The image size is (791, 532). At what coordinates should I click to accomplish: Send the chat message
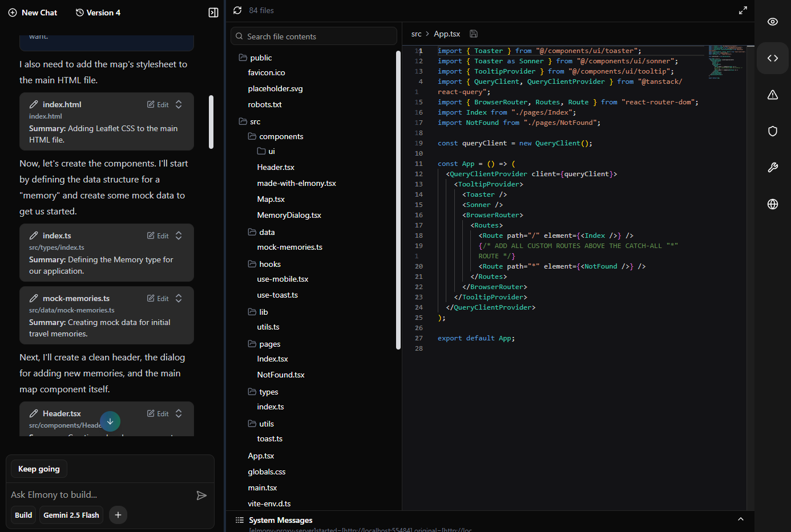coord(201,496)
